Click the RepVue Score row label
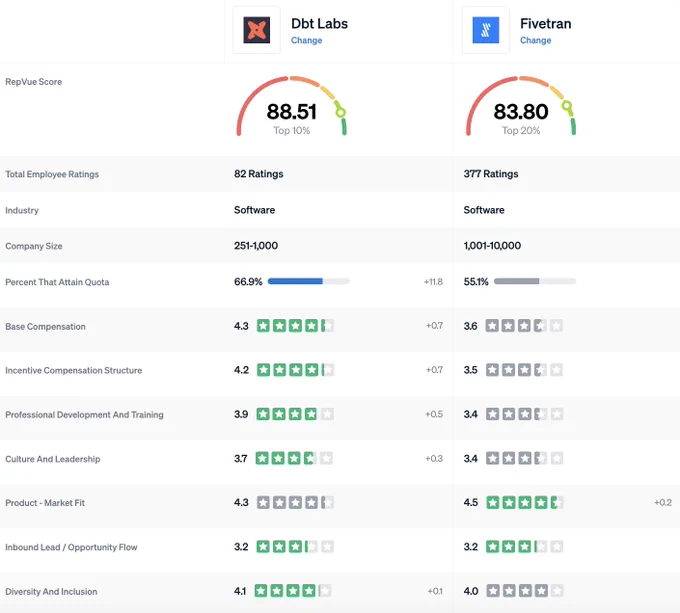 pos(33,82)
